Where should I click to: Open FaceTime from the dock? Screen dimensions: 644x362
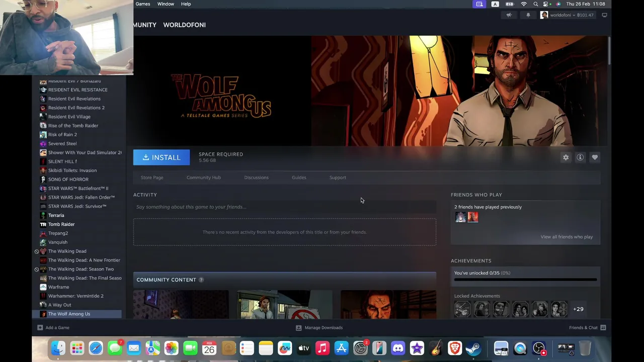point(190,348)
